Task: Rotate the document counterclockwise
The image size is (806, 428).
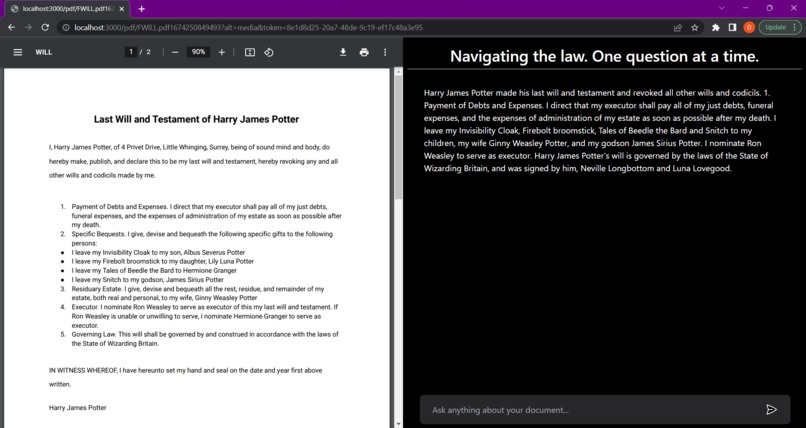Action: tap(269, 52)
